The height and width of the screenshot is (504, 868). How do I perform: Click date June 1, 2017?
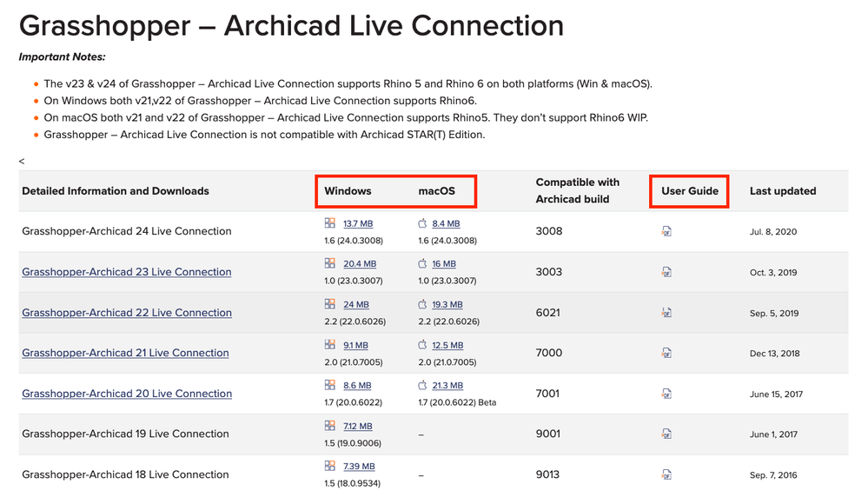click(x=773, y=434)
